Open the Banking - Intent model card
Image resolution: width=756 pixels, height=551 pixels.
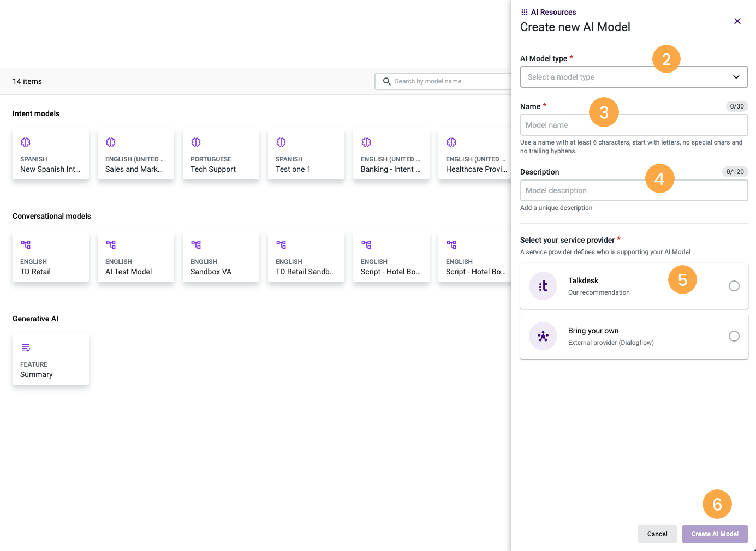click(x=391, y=154)
